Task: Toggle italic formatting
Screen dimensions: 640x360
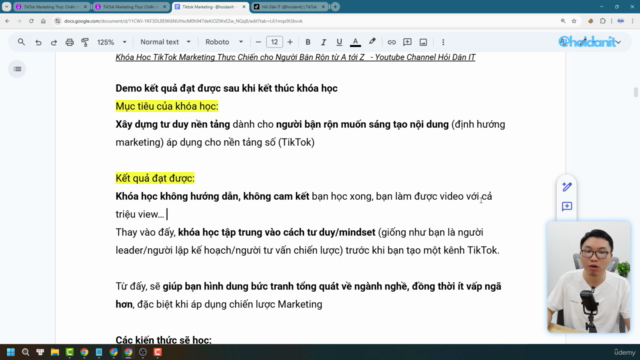Action: pyautogui.click(x=323, y=42)
